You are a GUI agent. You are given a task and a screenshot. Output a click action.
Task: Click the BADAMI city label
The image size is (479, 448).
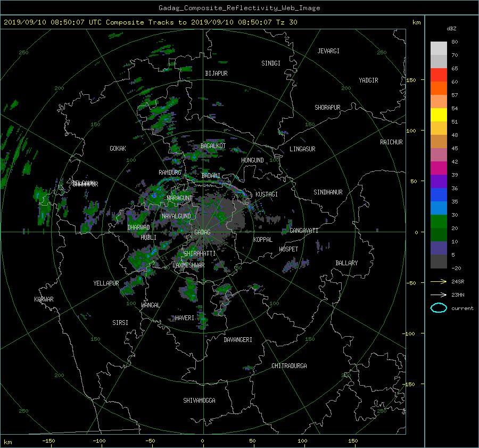[x=211, y=176]
